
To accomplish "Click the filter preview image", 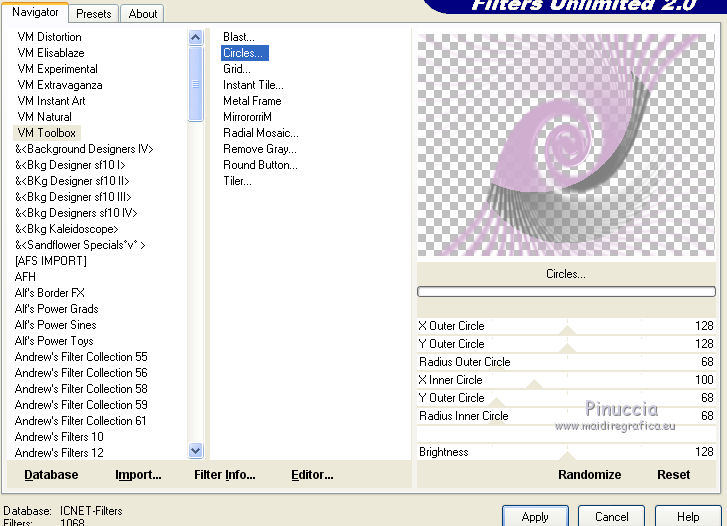I will click(x=566, y=145).
